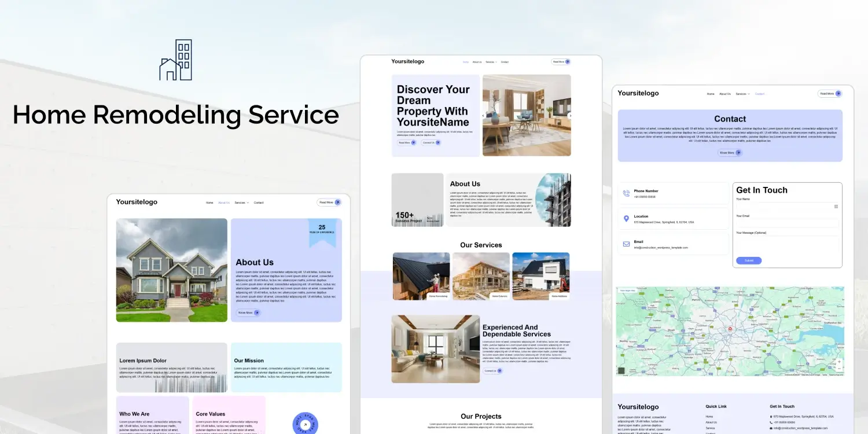Click the house photo on the About page

(x=172, y=270)
